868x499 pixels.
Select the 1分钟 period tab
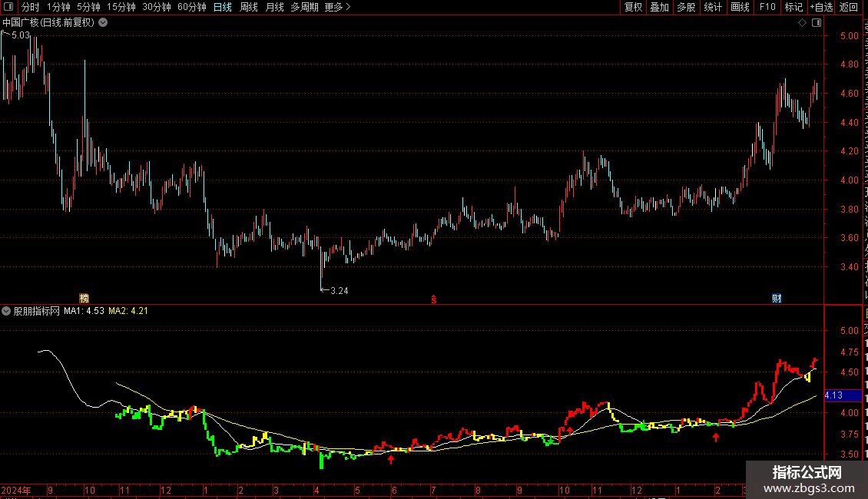pyautogui.click(x=58, y=7)
